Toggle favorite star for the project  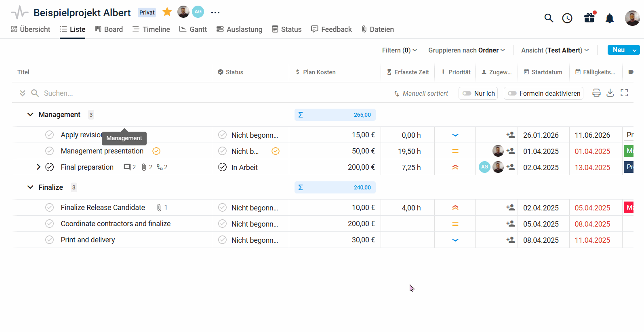167,12
